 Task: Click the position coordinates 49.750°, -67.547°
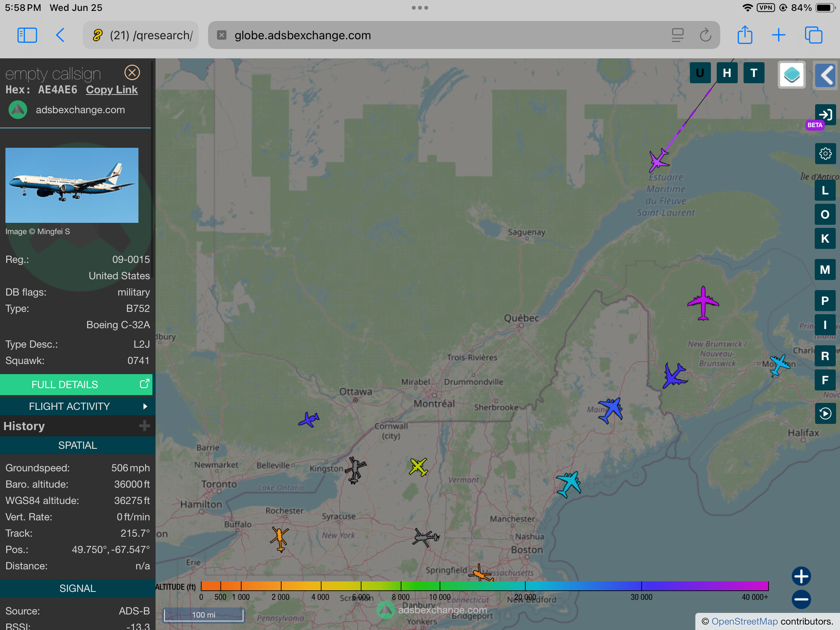point(111,549)
